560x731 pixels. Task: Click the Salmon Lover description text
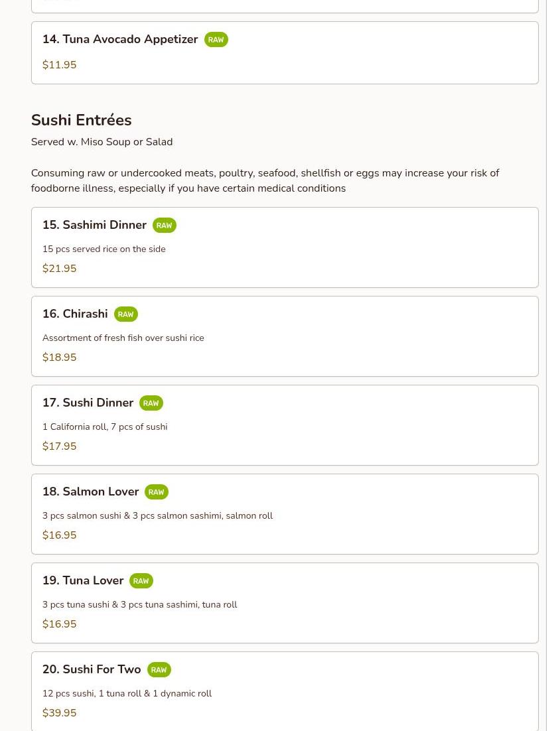(x=157, y=516)
